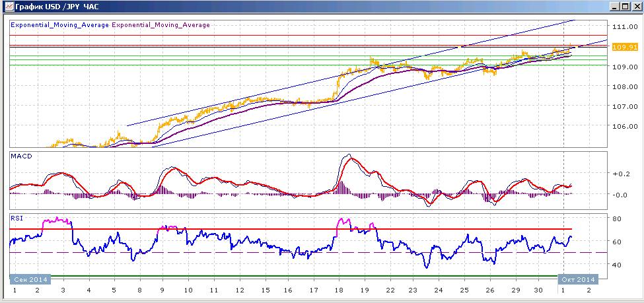Click date label 23 on time axis
The width and height of the screenshot is (644, 303).
(413, 290)
